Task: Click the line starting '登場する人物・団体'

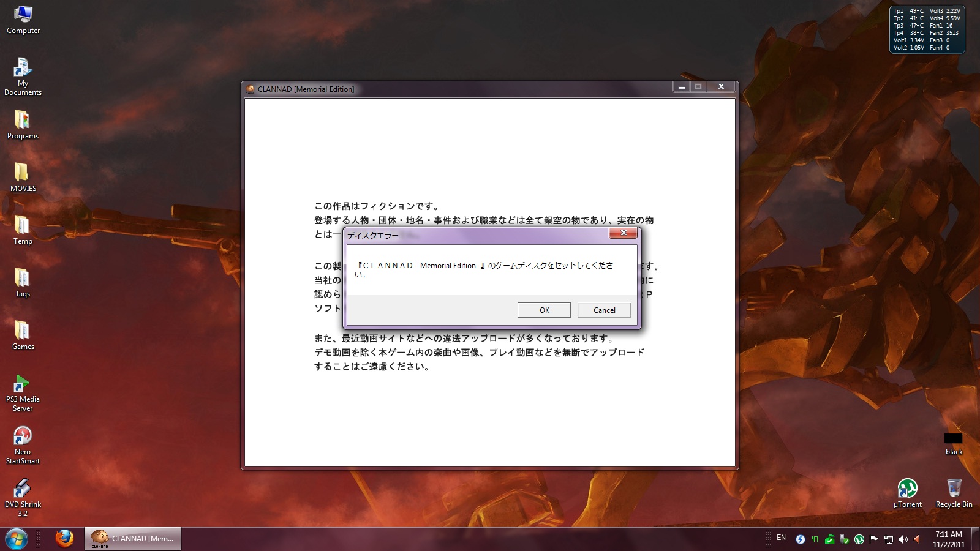Action: (x=484, y=220)
